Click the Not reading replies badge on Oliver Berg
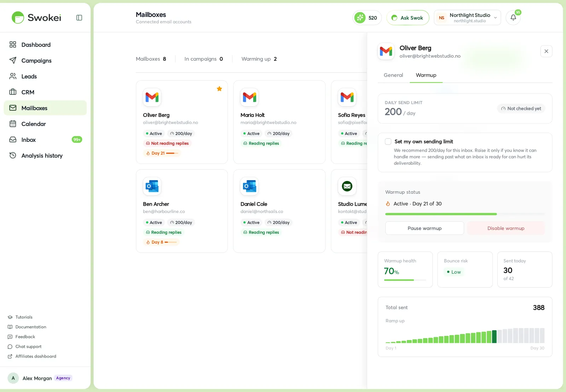 click(x=167, y=143)
